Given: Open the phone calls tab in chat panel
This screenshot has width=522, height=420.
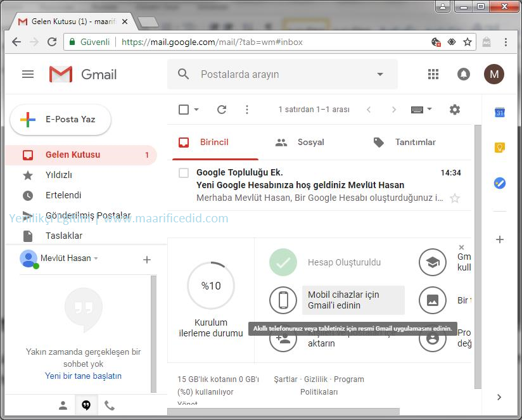Looking at the screenshot, I should coord(110,405).
